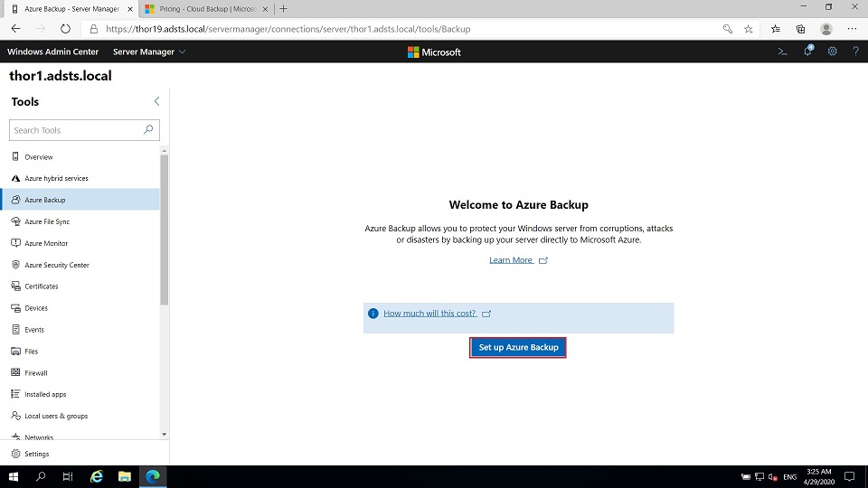
Task: Click scroll down arrow of Tools list
Action: click(165, 435)
